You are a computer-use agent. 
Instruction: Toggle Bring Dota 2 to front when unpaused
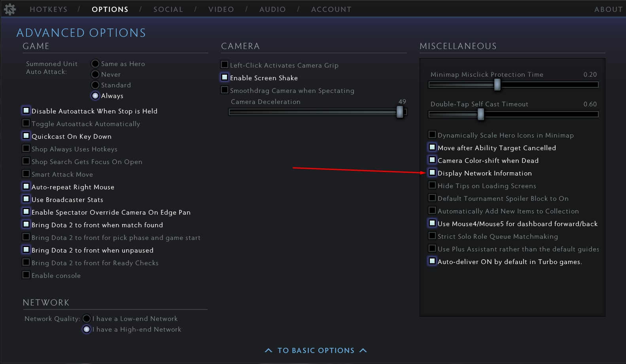pos(26,250)
